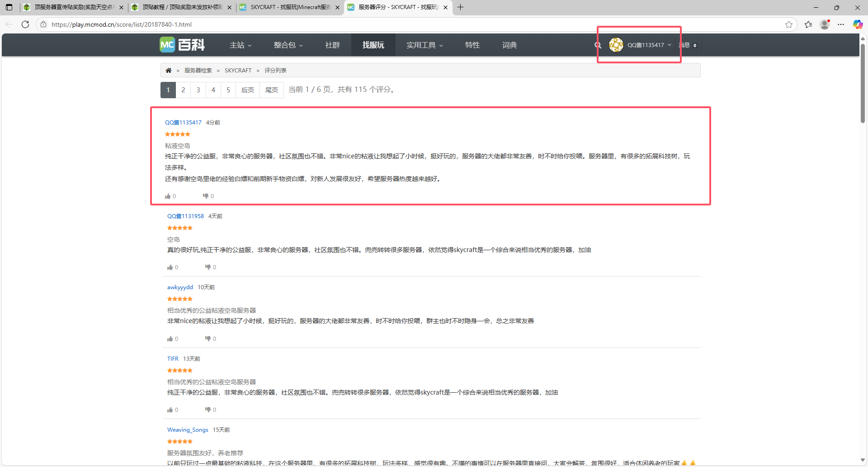Open a new tab with plus icon
Image resolution: width=868 pixels, height=467 pixels.
click(460, 7)
